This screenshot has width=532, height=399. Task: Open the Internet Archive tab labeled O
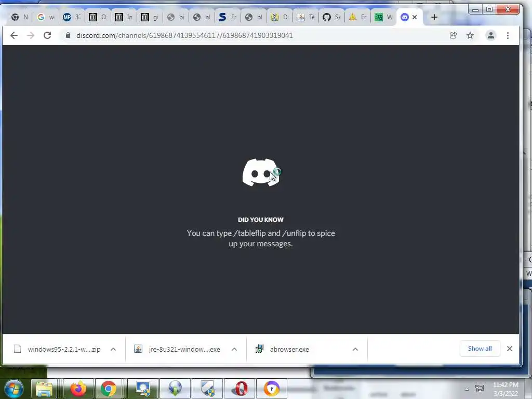coord(97,17)
